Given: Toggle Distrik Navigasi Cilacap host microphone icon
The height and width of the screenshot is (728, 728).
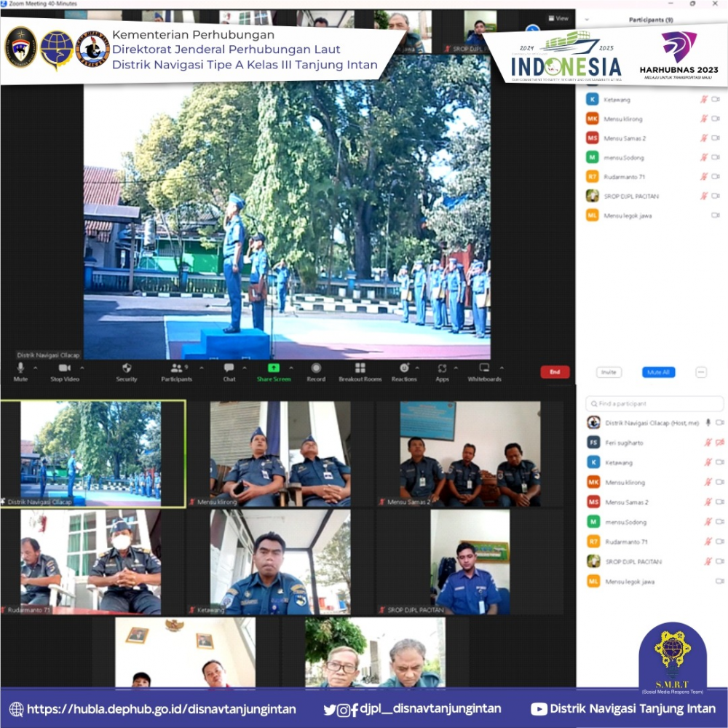Looking at the screenshot, I should pos(708,422).
